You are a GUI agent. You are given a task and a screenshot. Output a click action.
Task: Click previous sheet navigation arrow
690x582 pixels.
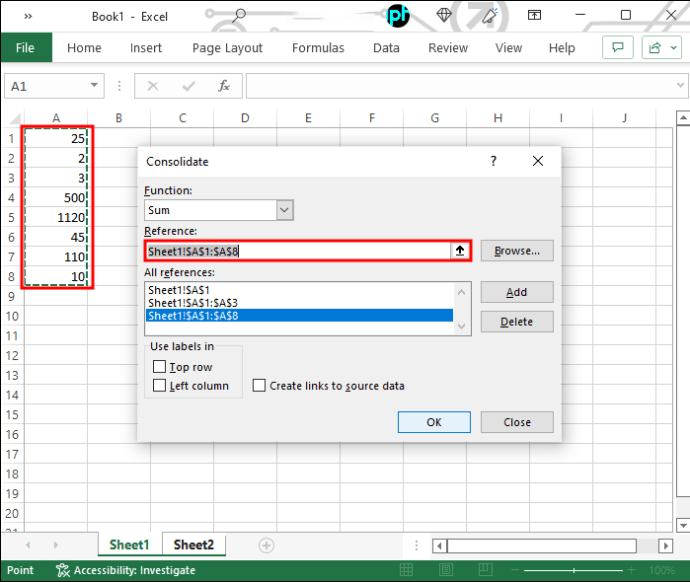click(28, 545)
